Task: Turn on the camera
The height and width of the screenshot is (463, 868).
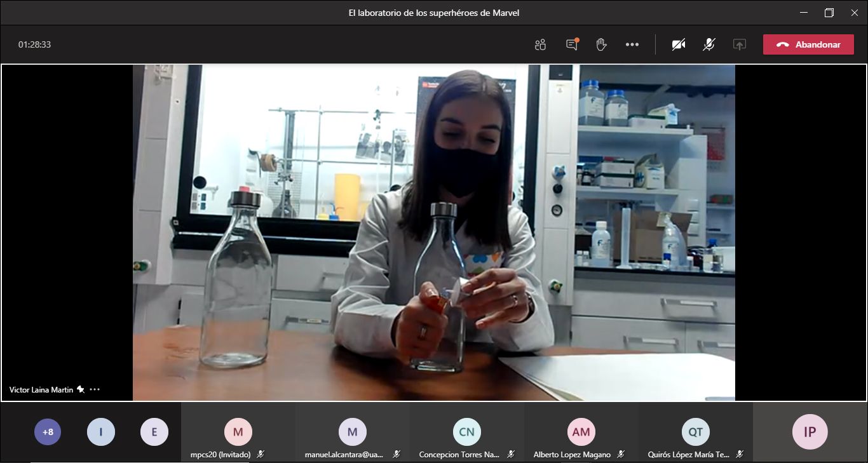Action: pyautogui.click(x=679, y=44)
